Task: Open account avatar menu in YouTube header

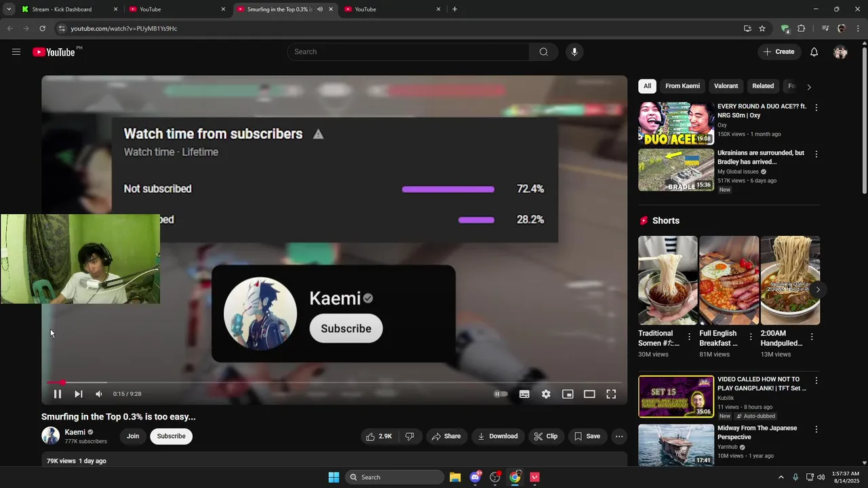Action: click(840, 52)
